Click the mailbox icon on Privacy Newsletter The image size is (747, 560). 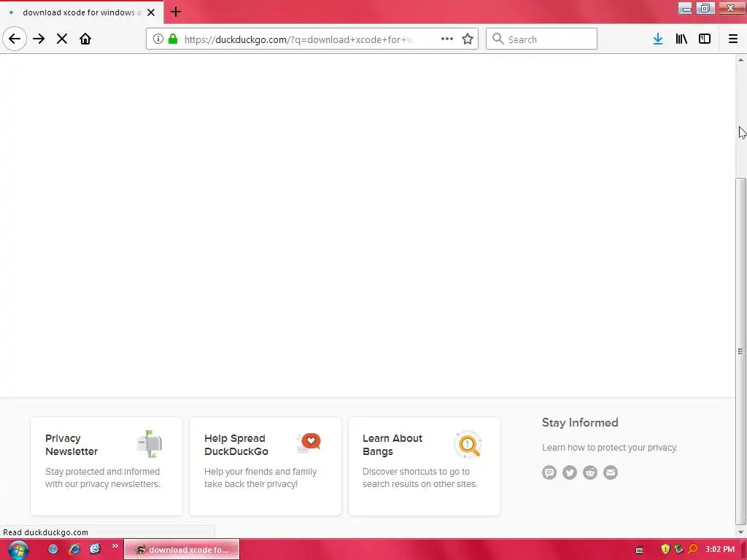[150, 444]
